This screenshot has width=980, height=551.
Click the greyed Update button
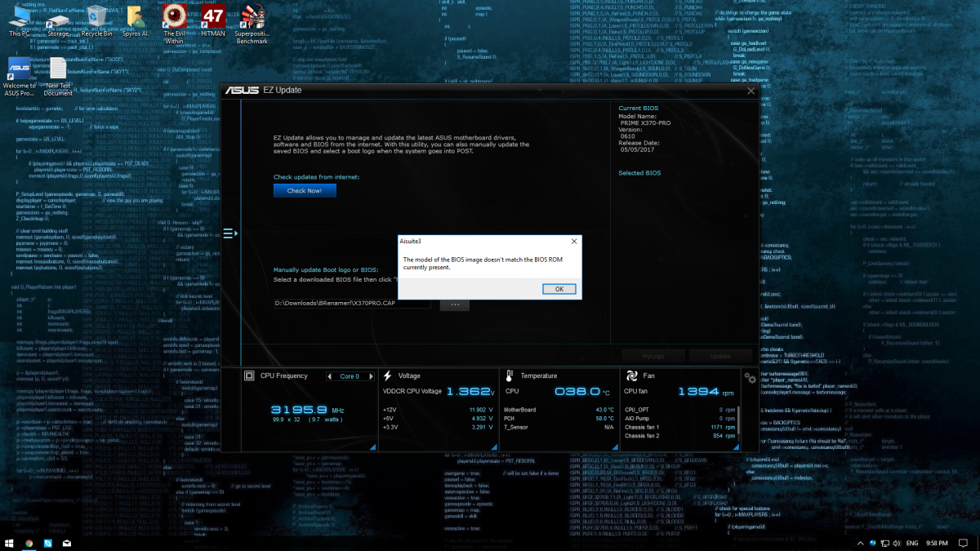[719, 356]
